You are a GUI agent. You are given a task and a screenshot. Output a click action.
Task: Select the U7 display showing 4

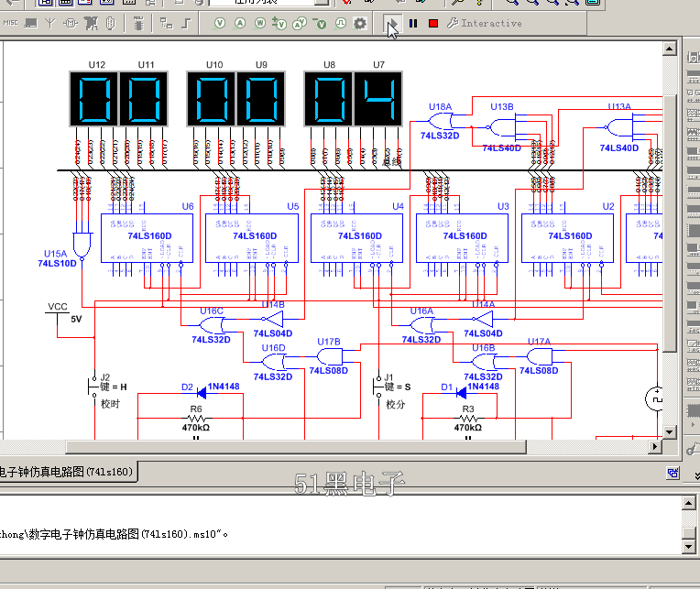[x=378, y=99]
